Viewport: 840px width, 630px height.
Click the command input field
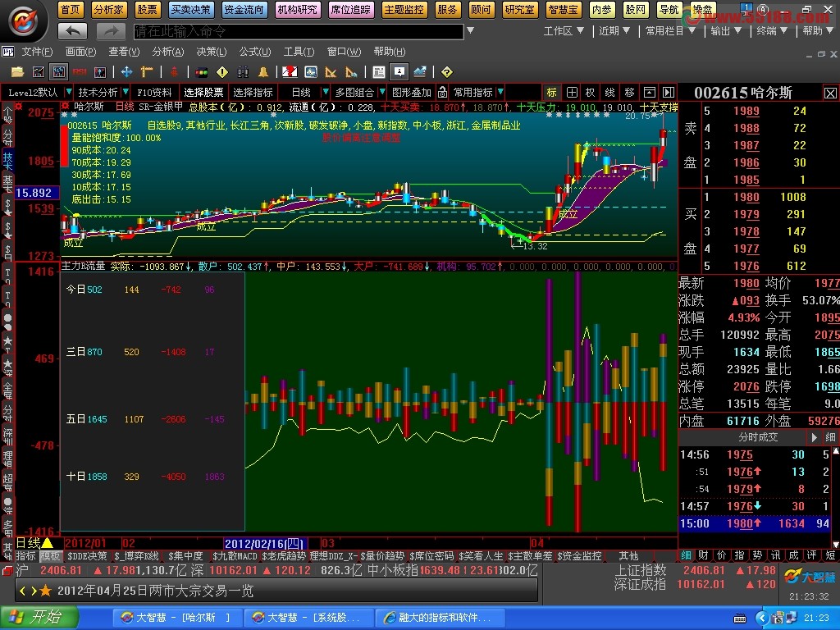point(299,32)
